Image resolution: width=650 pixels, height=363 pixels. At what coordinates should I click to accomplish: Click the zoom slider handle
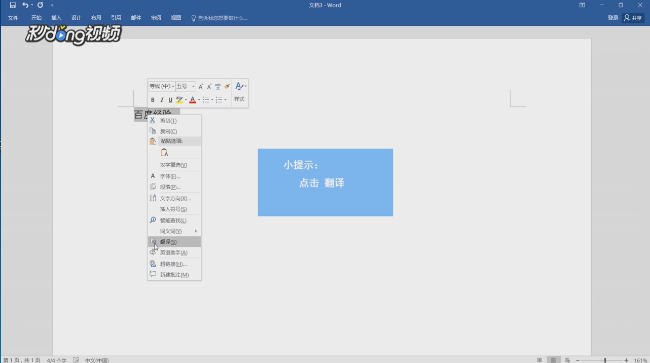pos(605,360)
